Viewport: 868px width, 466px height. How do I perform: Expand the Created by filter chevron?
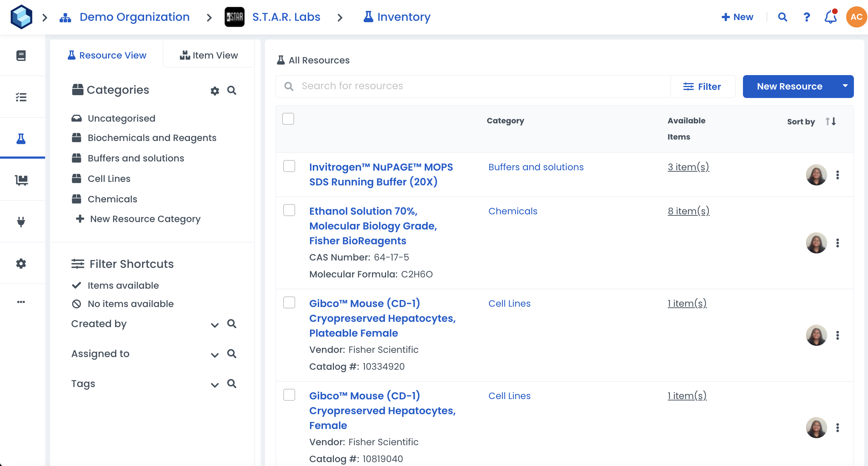(x=215, y=325)
